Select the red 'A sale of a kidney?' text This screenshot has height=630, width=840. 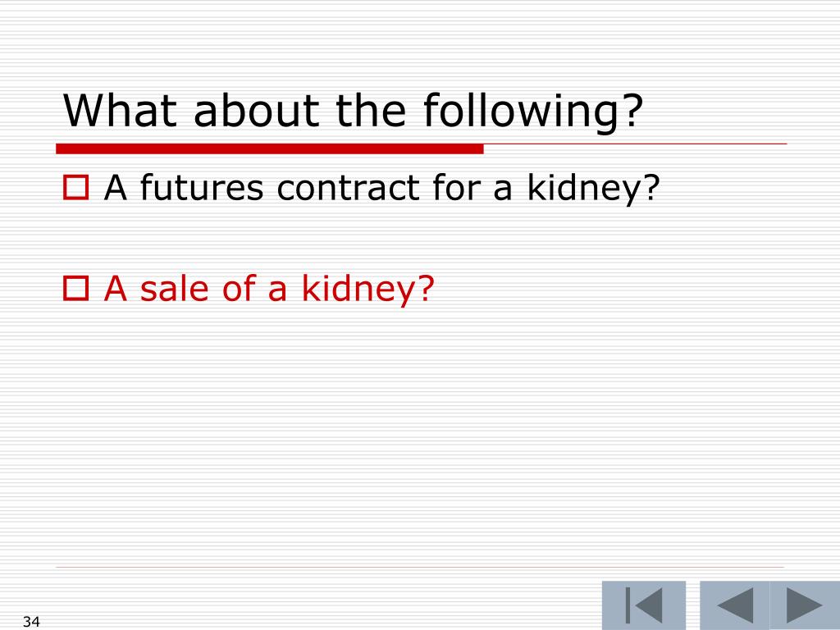(x=268, y=290)
